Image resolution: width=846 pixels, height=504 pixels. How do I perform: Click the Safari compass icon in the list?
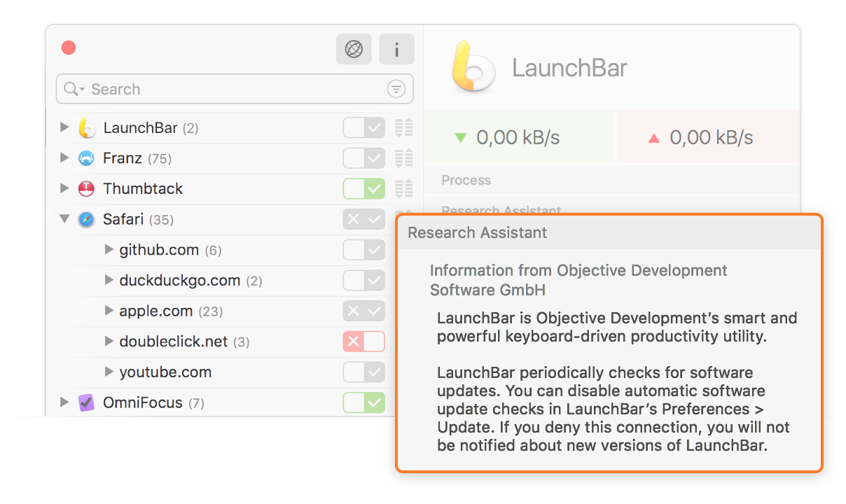click(86, 220)
